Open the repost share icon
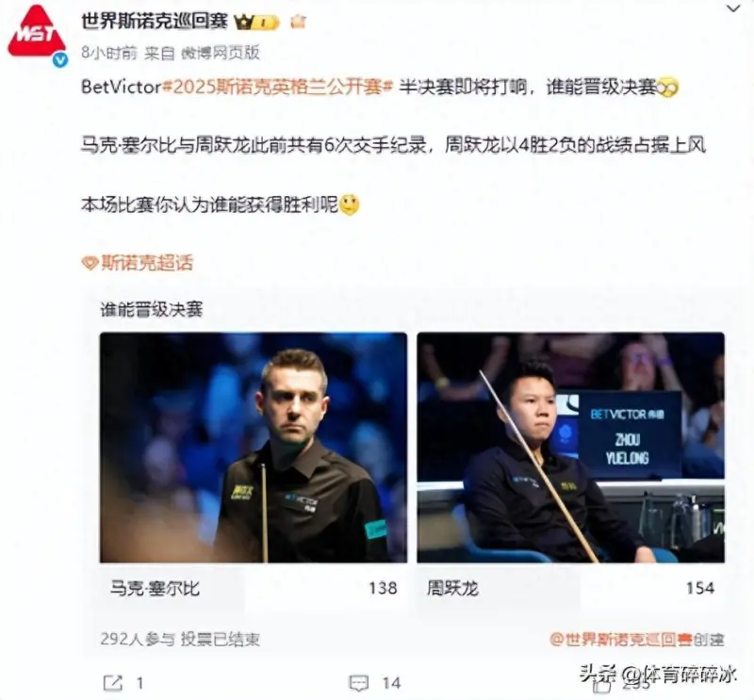Screen dimensions: 754x700 [x=113, y=683]
